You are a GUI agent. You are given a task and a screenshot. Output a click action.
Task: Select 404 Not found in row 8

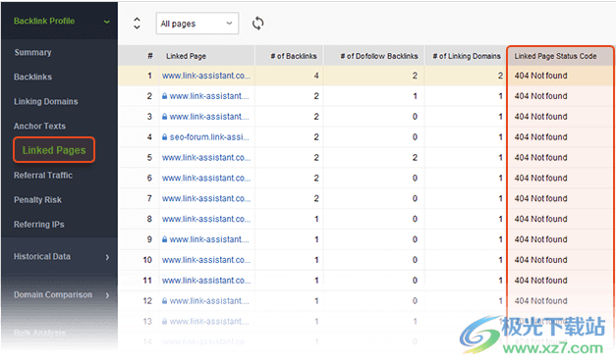(540, 219)
